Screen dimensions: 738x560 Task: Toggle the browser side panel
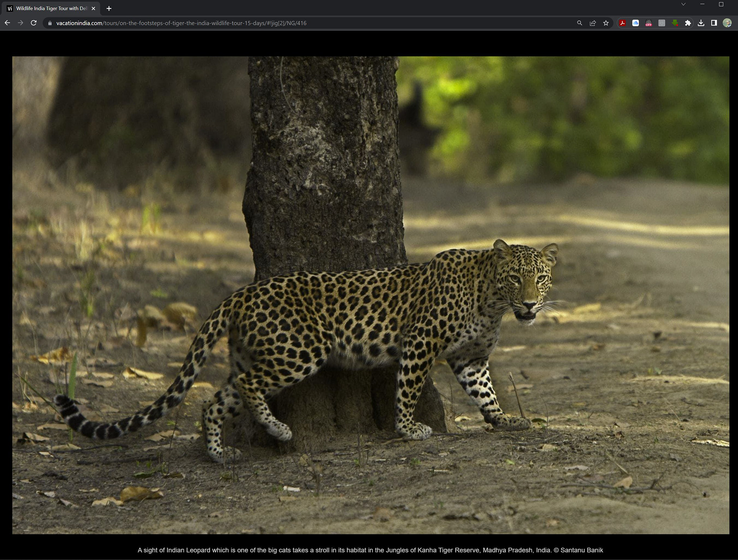714,23
